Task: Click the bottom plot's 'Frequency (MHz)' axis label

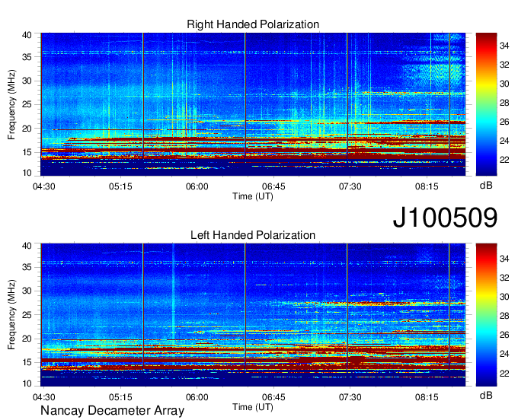Action: (x=11, y=315)
